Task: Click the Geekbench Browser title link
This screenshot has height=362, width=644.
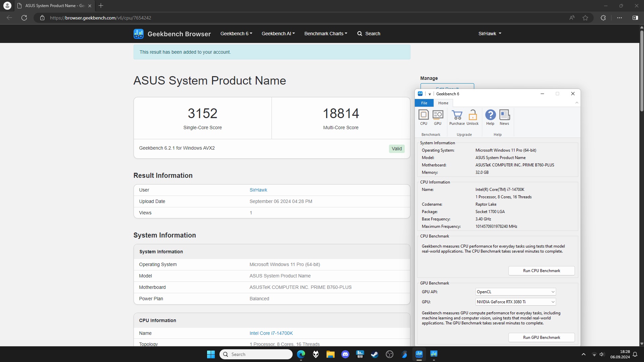Action: 179,34
